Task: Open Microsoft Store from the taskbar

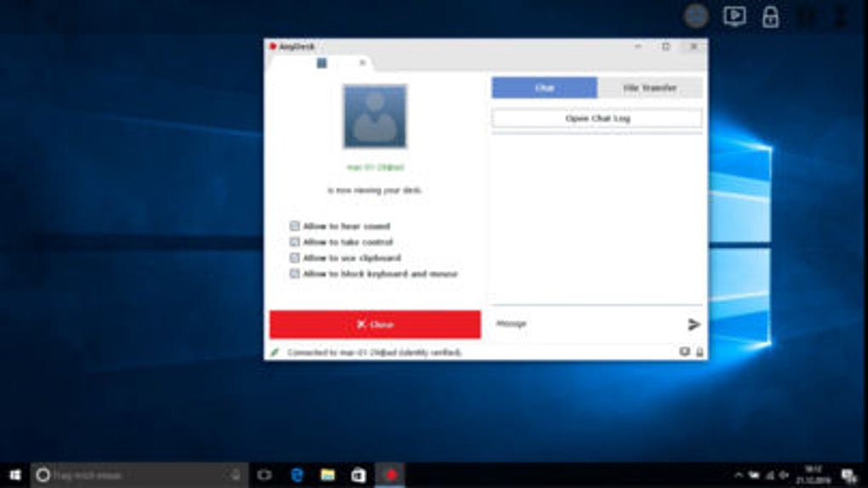Action: [358, 475]
